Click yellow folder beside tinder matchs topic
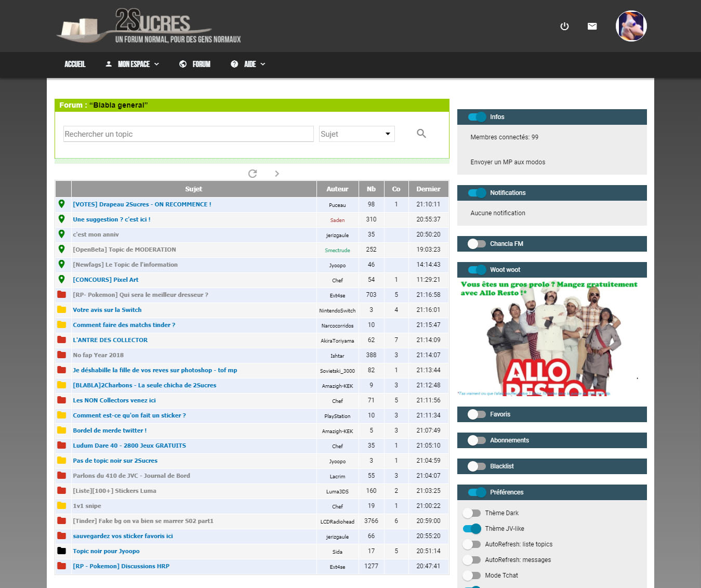The image size is (701, 588). pos(61,324)
